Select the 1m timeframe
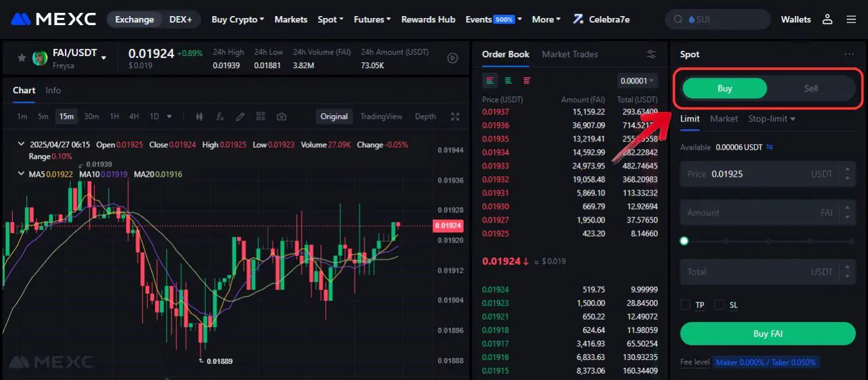 [22, 117]
